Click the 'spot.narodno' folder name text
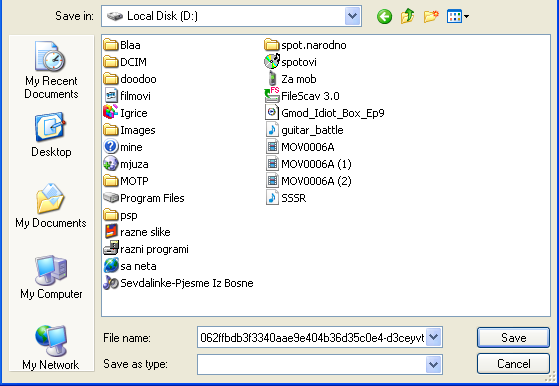The width and height of the screenshot is (559, 386). pos(314,45)
